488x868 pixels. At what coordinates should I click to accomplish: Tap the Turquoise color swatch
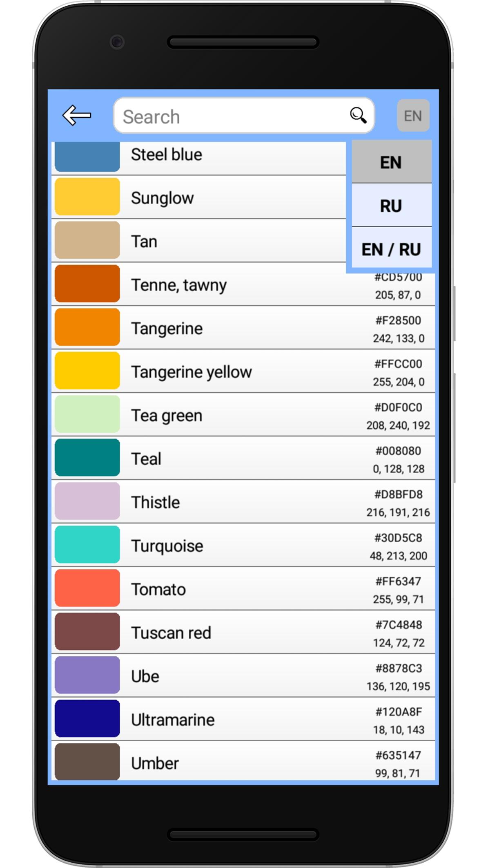[x=87, y=544]
